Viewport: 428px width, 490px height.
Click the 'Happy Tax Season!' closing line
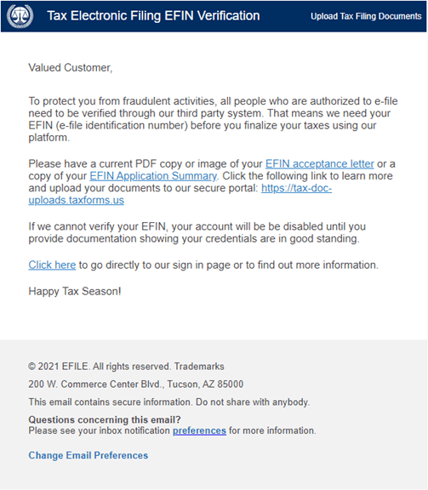pos(75,291)
